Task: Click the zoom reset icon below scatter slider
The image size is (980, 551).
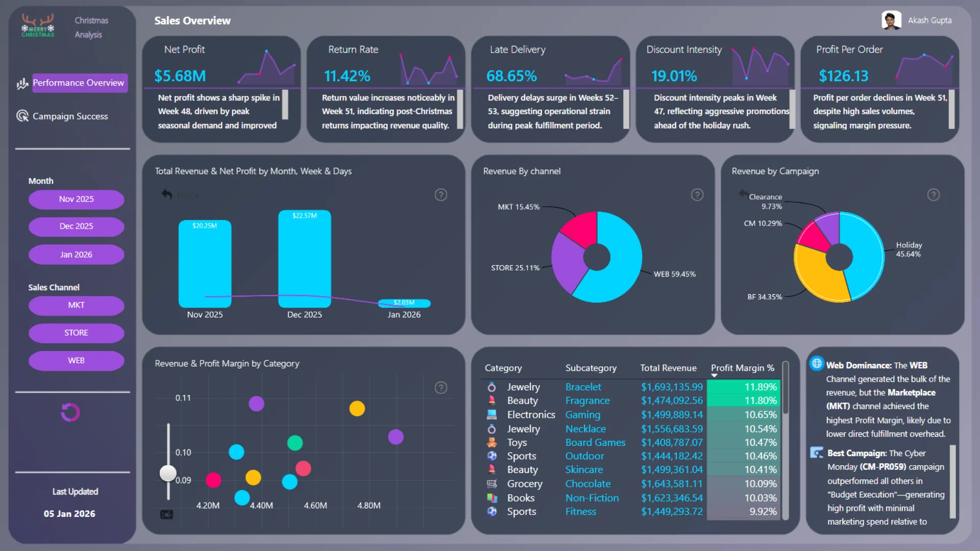Action: [167, 514]
